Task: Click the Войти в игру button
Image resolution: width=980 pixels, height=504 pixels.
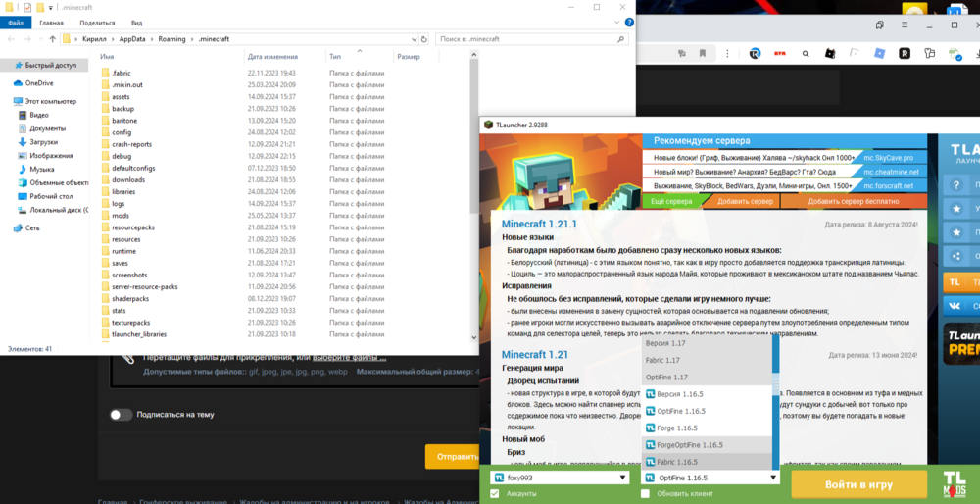Action: (x=859, y=484)
